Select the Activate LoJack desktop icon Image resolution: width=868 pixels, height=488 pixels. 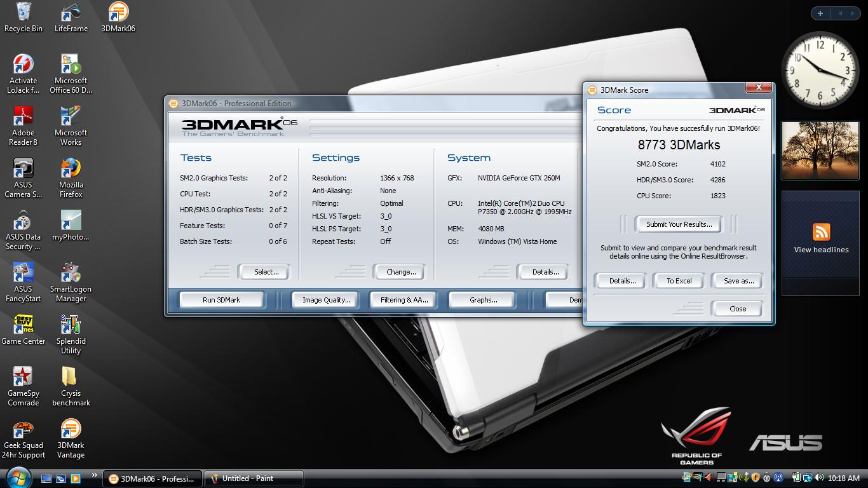coord(24,74)
